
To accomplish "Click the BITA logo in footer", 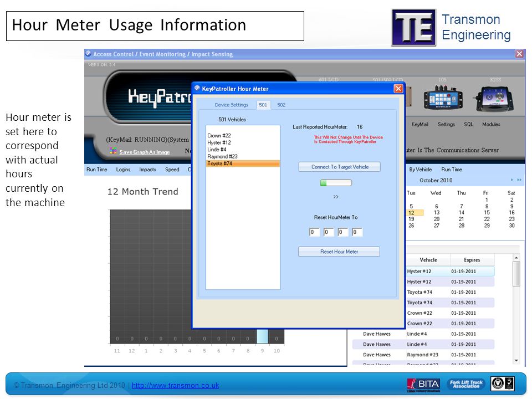I will (423, 385).
